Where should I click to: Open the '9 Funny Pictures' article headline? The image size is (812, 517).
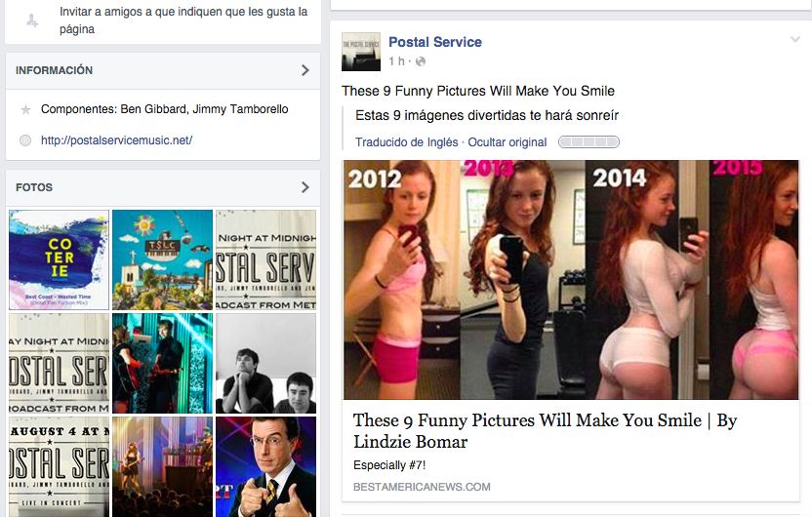point(545,430)
